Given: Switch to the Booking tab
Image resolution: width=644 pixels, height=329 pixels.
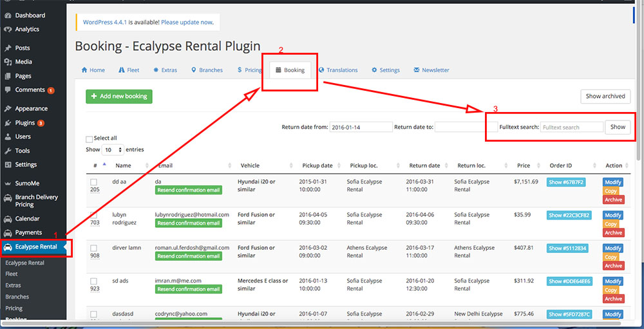Looking at the screenshot, I should coord(290,70).
